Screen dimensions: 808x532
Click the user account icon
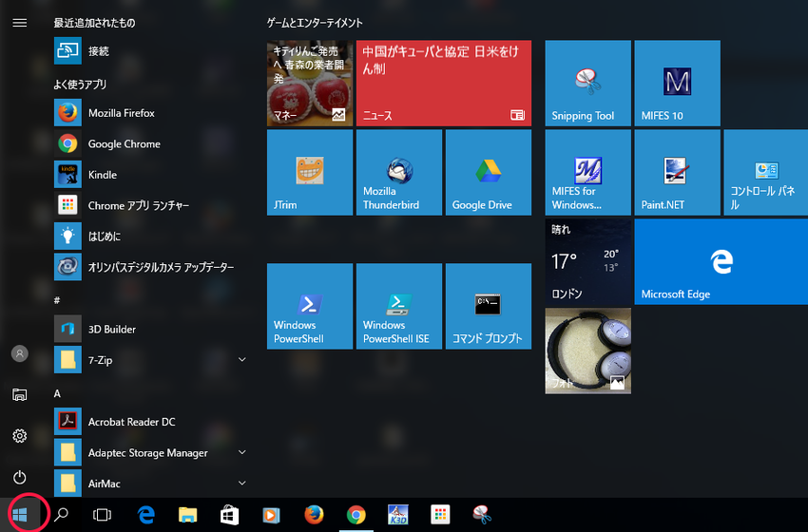click(20, 353)
